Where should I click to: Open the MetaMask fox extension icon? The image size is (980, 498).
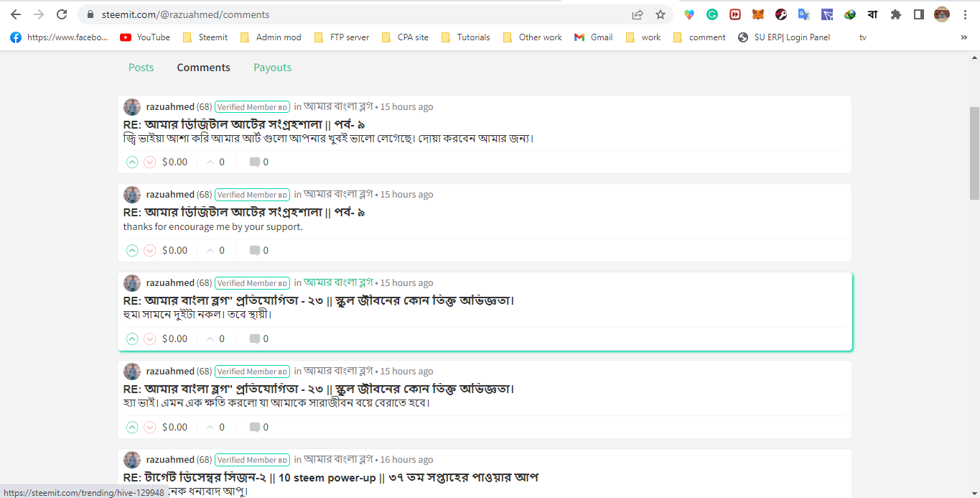coord(758,14)
